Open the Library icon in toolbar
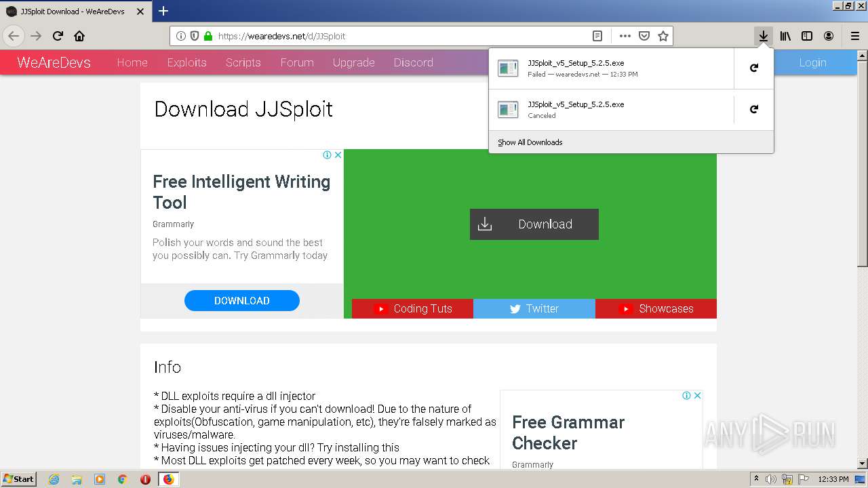Image resolution: width=868 pixels, height=488 pixels. point(785,36)
